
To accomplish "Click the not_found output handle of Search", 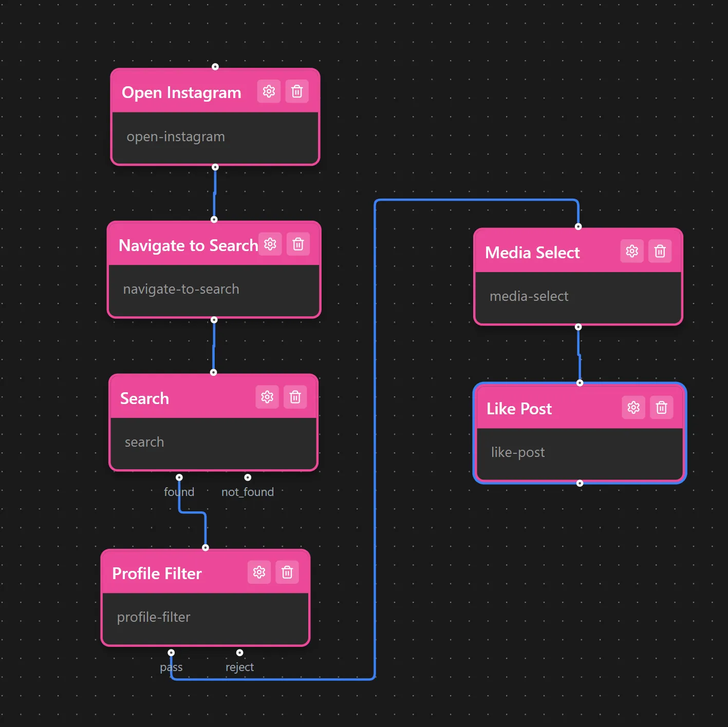I will pyautogui.click(x=248, y=477).
